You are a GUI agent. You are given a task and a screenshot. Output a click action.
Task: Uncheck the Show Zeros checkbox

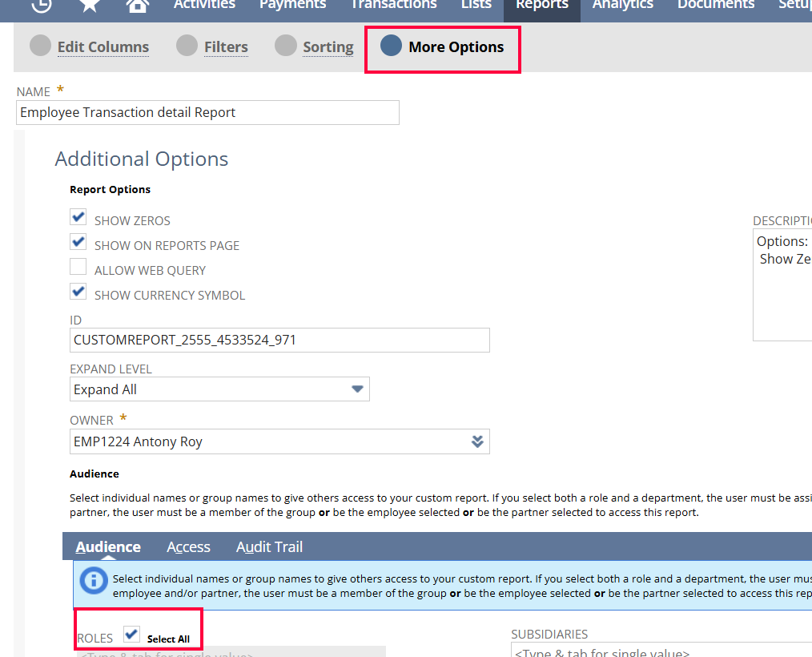coord(78,217)
